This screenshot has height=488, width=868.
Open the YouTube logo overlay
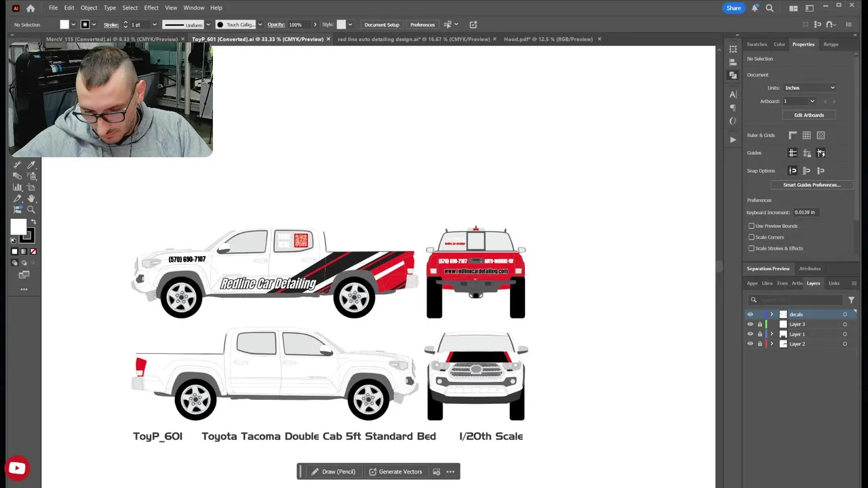17,468
